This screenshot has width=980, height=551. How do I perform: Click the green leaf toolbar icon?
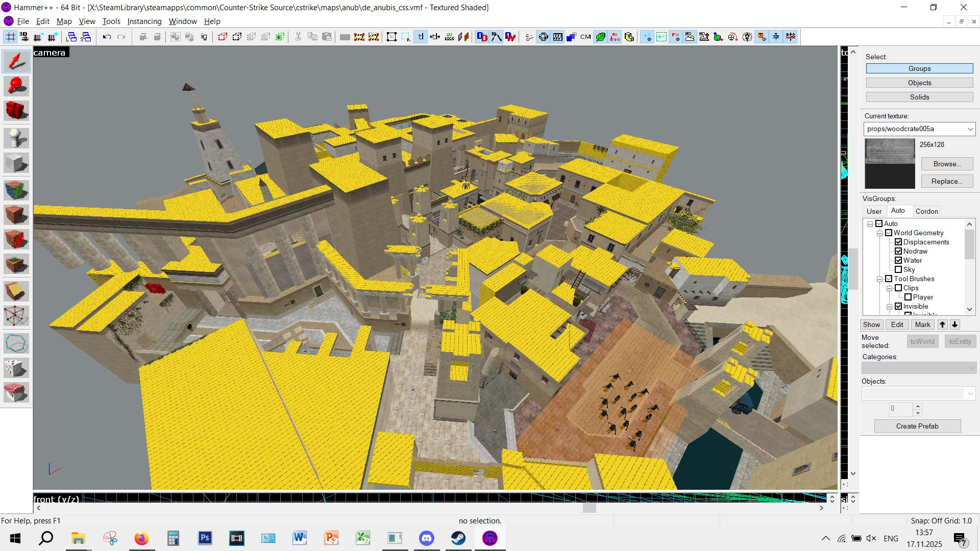[x=601, y=37]
